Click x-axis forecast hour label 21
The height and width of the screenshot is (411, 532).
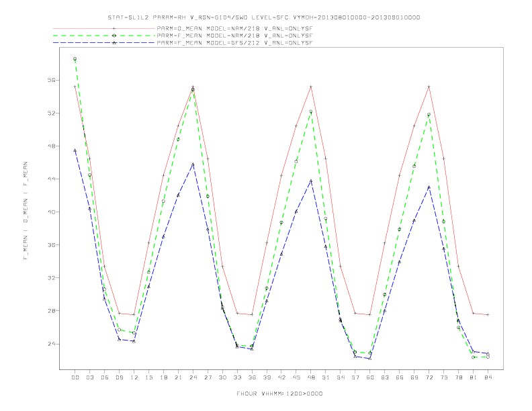(178, 377)
